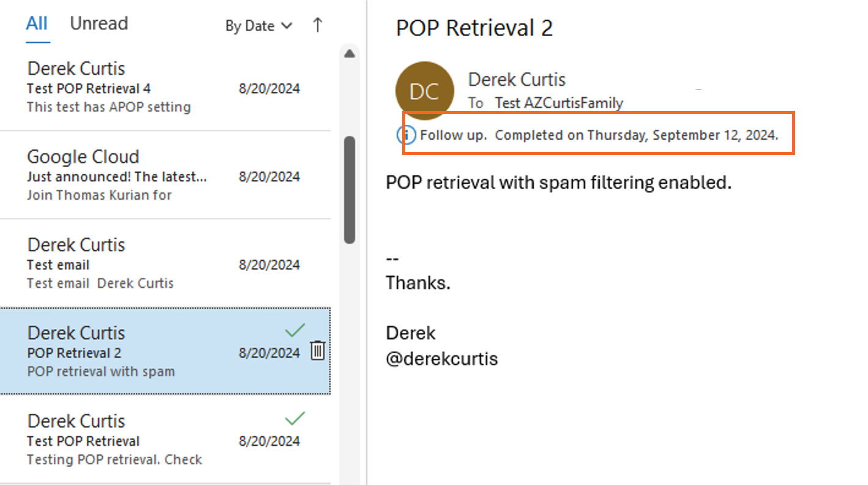Select the All messages tab
868x485 pixels.
[x=37, y=24]
